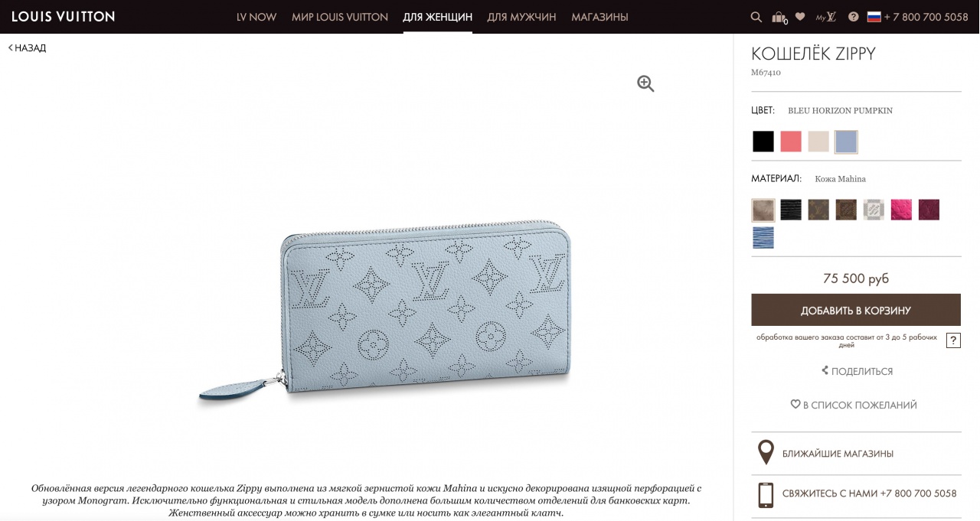Open the shopping bag icon
Viewport: 980px width, 521px height.
[779, 17]
